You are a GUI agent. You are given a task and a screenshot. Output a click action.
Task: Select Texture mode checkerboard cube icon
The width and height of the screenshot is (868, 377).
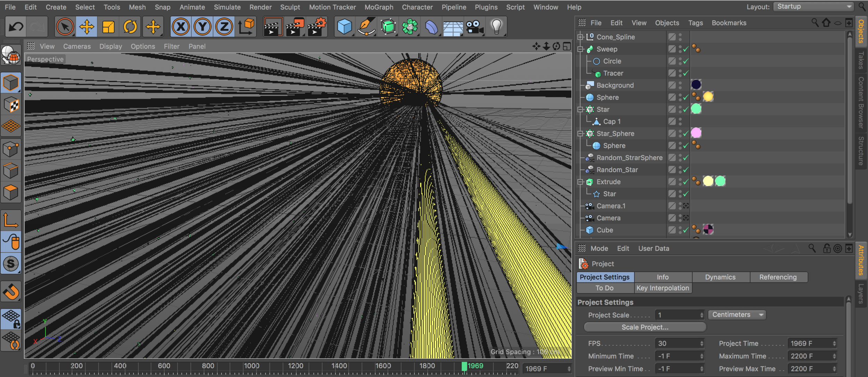(x=11, y=105)
